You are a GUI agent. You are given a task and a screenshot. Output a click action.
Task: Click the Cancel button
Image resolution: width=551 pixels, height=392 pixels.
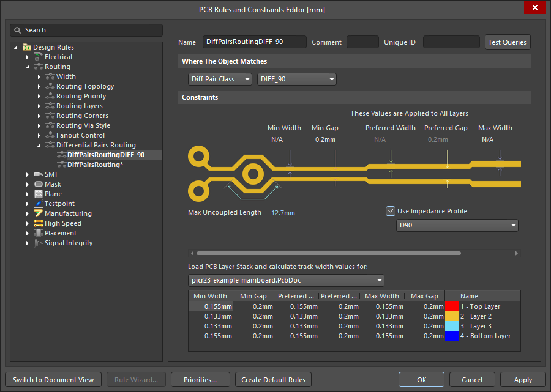(472, 380)
